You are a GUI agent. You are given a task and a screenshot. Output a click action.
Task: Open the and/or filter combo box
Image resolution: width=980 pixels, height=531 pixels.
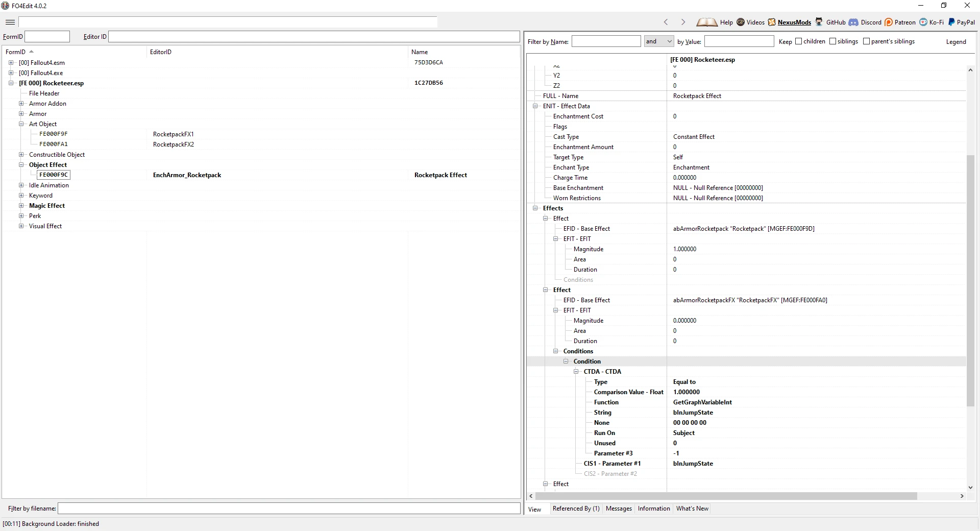(x=658, y=41)
